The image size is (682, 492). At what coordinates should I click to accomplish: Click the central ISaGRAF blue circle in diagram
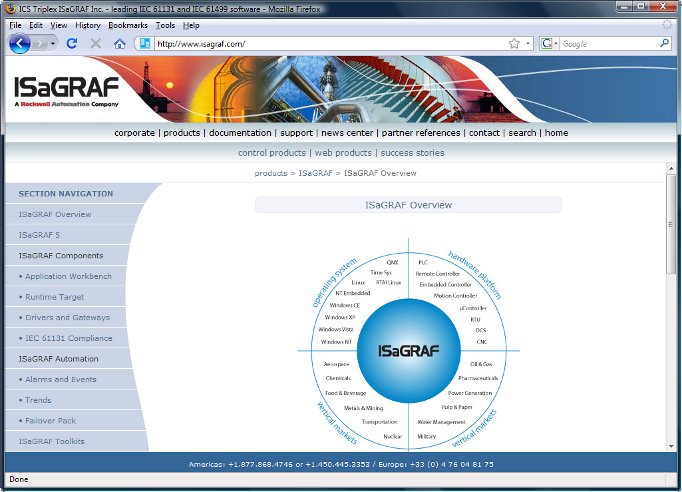(x=408, y=351)
